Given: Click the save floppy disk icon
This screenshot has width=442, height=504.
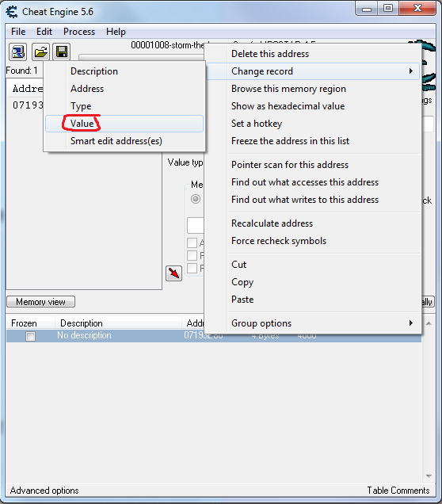Looking at the screenshot, I should click(61, 52).
